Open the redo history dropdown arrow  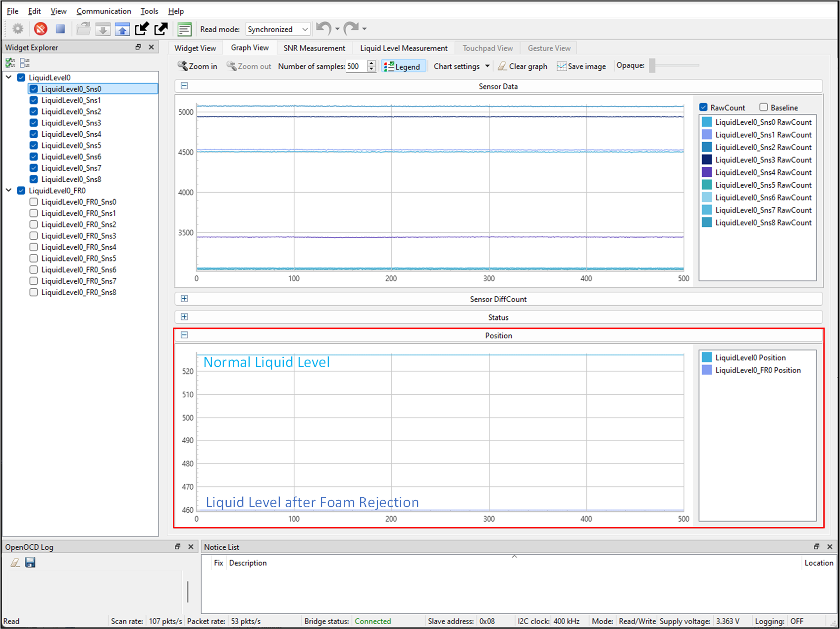click(x=365, y=29)
